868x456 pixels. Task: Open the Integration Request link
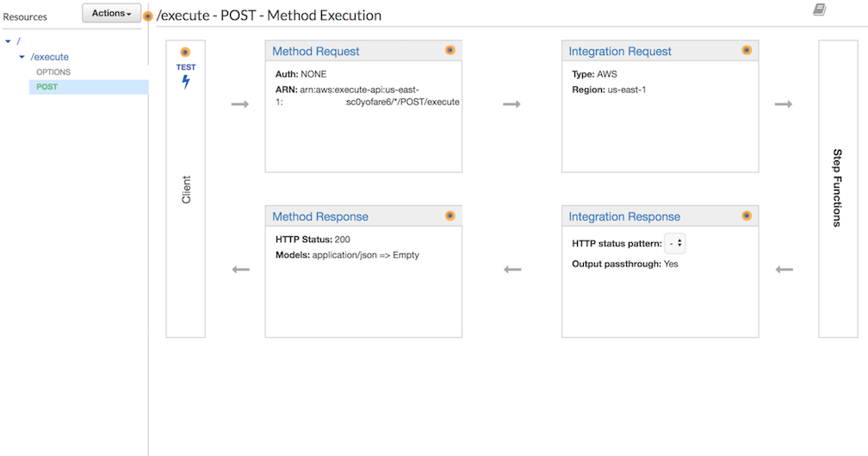tap(619, 51)
